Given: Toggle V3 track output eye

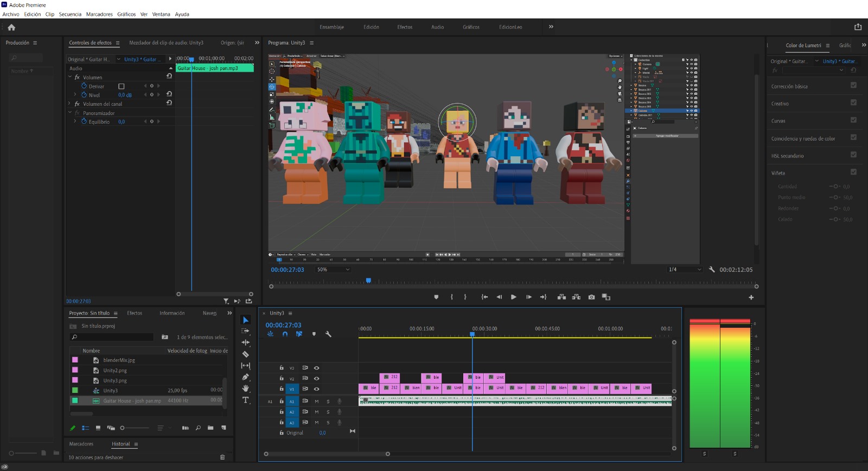Looking at the screenshot, I should click(x=316, y=368).
